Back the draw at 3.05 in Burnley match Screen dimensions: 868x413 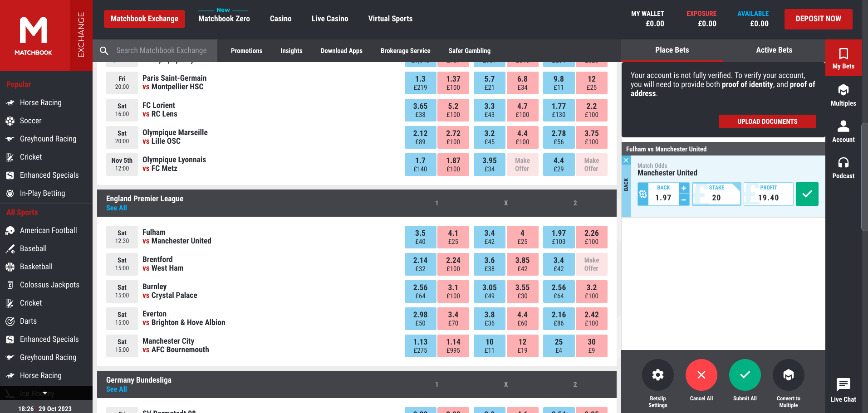(x=489, y=292)
